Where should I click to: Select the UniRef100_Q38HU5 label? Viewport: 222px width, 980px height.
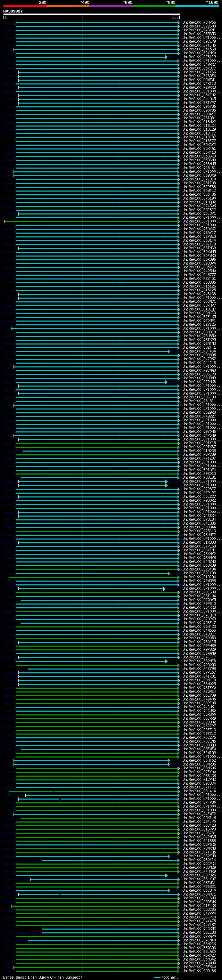[x=199, y=164]
